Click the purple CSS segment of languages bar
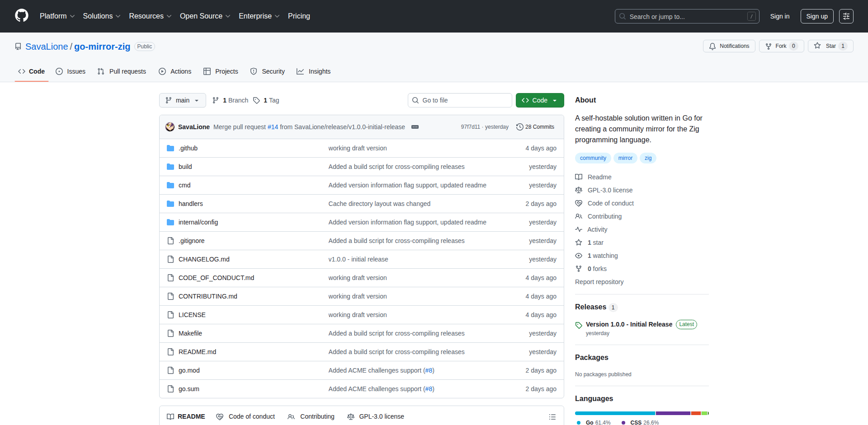Screen dimensions: 868x425 pos(673,413)
